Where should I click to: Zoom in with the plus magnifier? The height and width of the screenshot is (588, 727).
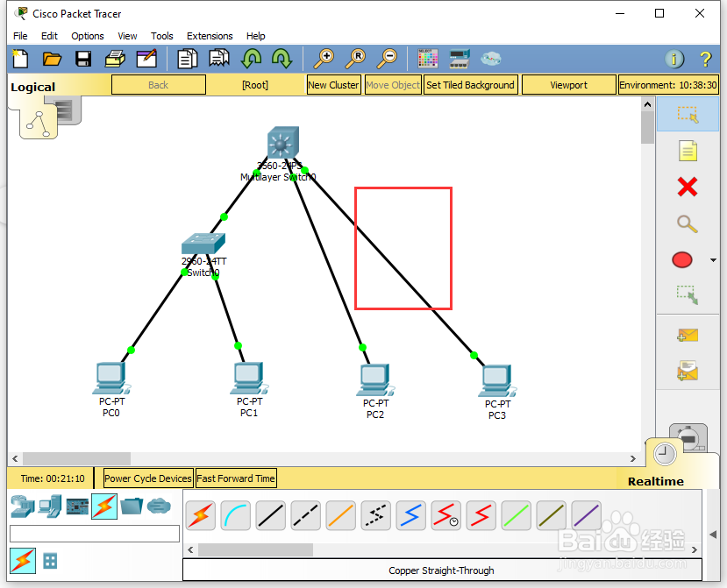(324, 59)
